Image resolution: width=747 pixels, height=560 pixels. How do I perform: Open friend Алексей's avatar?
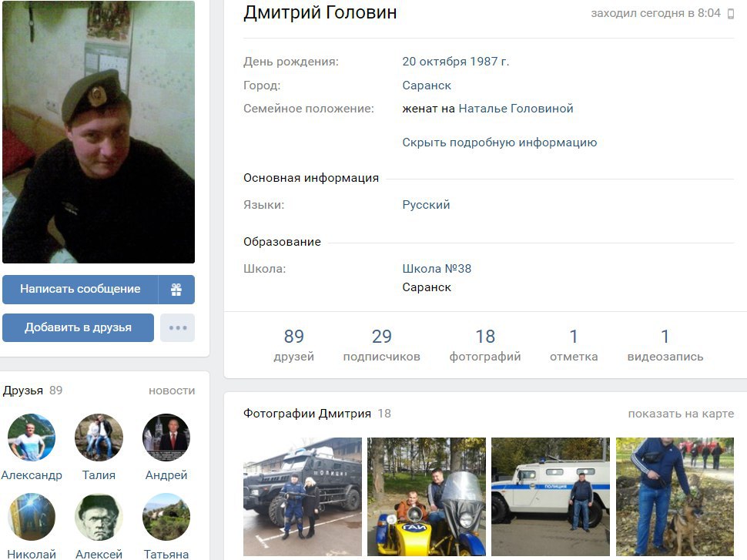(99, 517)
